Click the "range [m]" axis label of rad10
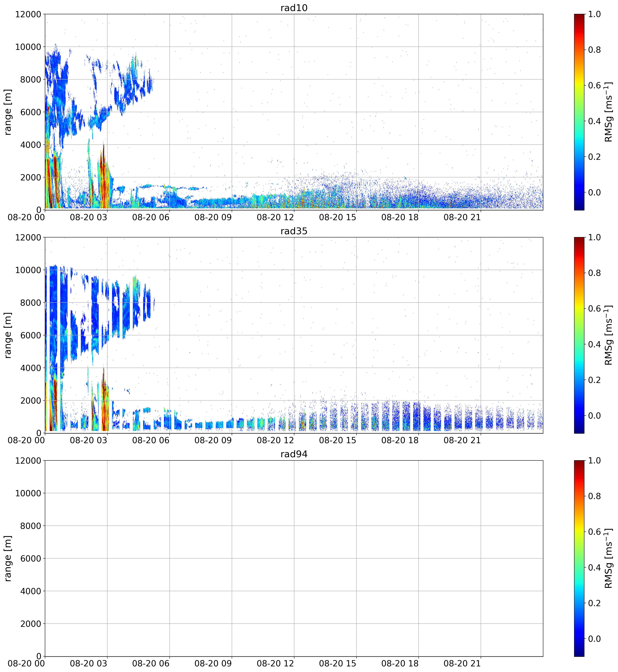 tap(8, 112)
